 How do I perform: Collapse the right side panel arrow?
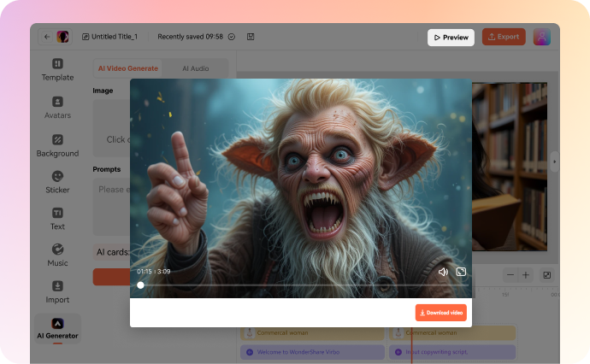pyautogui.click(x=554, y=161)
